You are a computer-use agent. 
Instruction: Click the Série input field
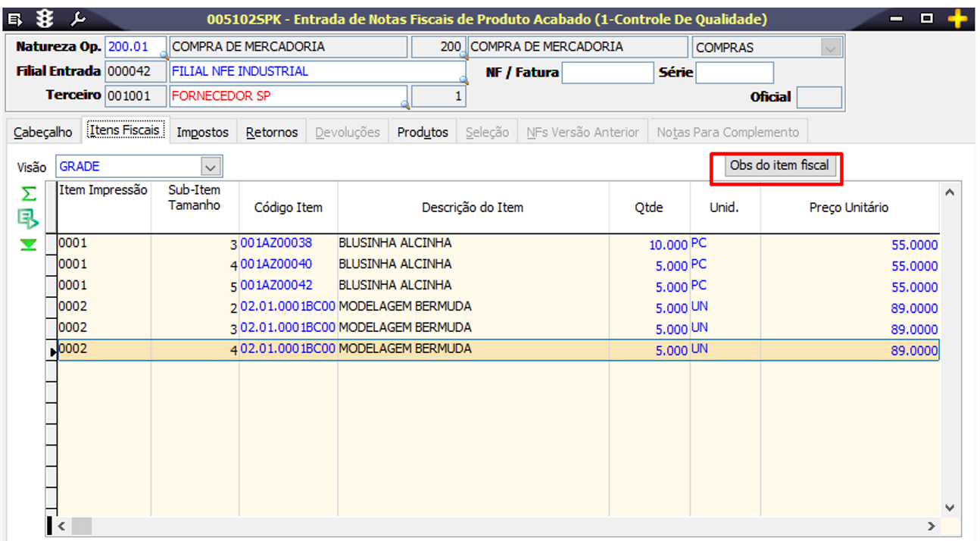coord(734,73)
